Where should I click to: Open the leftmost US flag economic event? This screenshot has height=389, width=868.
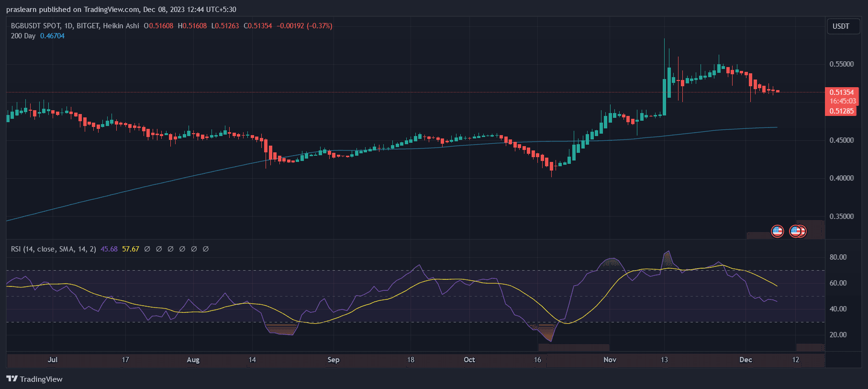[x=777, y=231]
